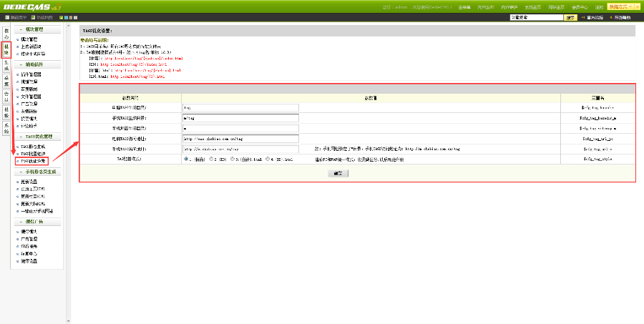Image resolution: width=644 pixels, height=324 pixels.
Task: Choose the gray skin color square
Action: (75, 18)
